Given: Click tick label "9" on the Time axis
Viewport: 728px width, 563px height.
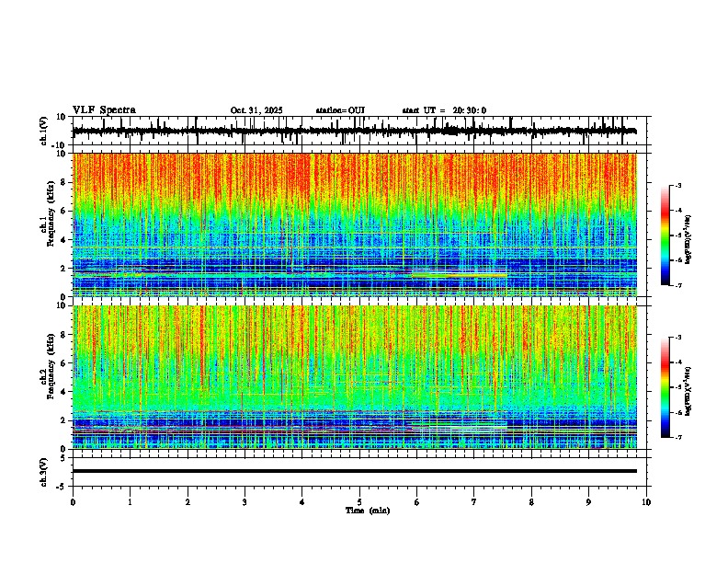Looking at the screenshot, I should click(588, 502).
